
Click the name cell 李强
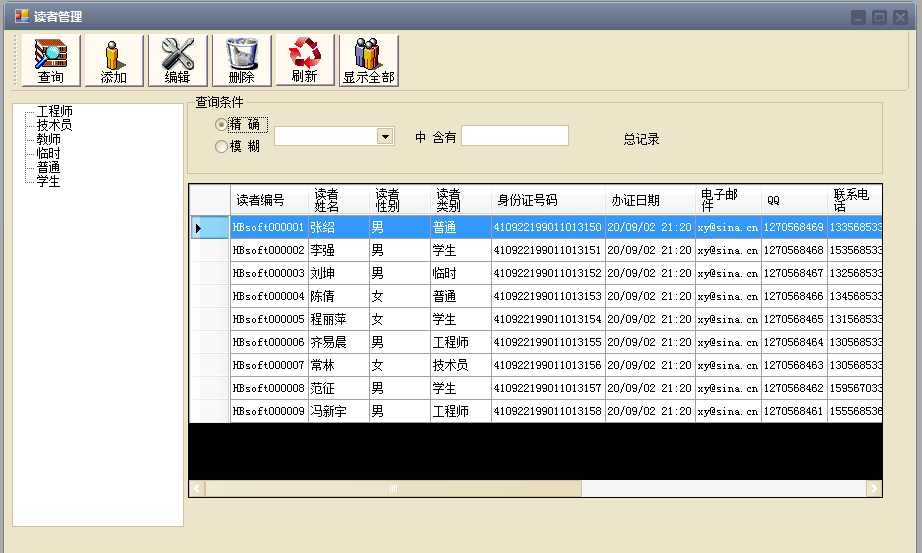[339, 251]
